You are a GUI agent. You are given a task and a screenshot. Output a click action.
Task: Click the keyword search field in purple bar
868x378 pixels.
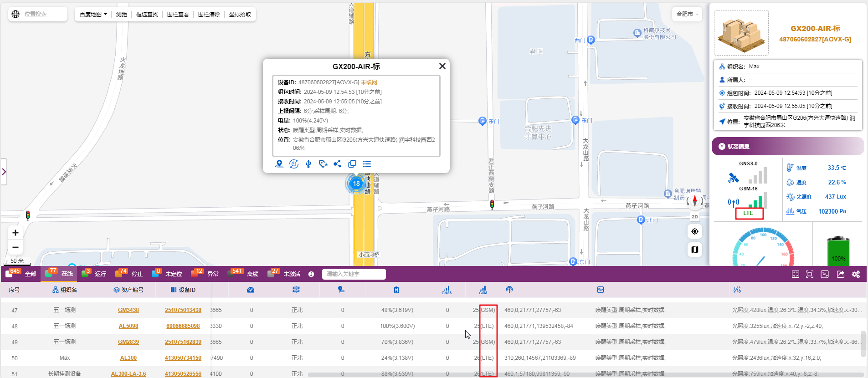354,274
